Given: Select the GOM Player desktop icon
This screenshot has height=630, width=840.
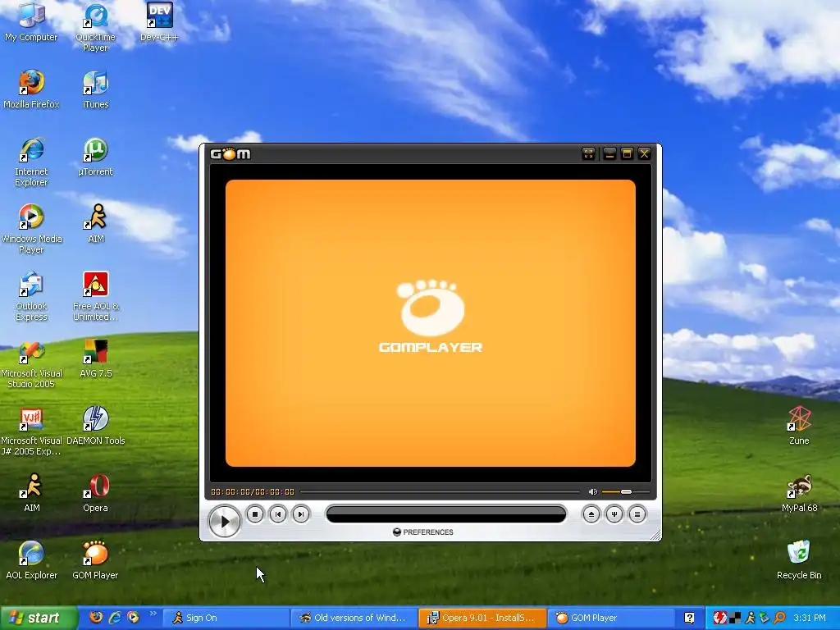Looking at the screenshot, I should click(x=95, y=560).
